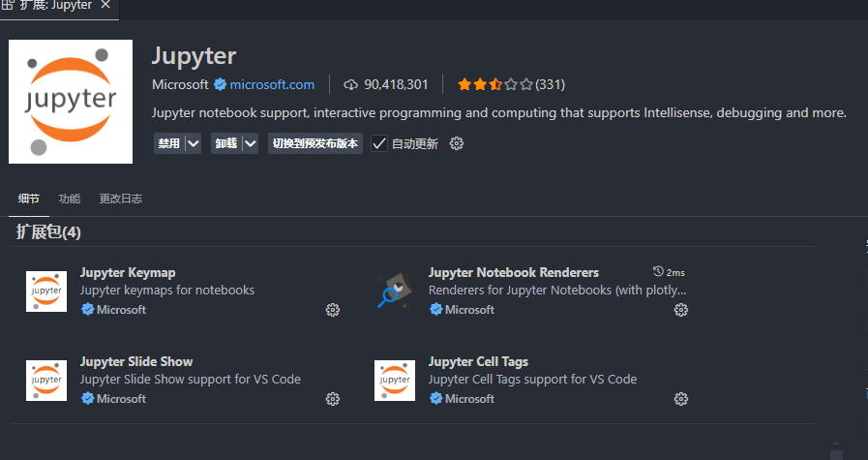Click the 90,418,301 install count
This screenshot has width=868, height=460.
pos(397,85)
